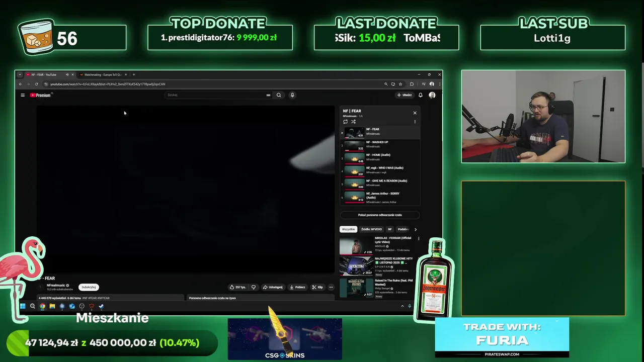Image resolution: width=644 pixels, height=362 pixels.
Task: Open a new browser tab with plus
Action: (x=134, y=74)
